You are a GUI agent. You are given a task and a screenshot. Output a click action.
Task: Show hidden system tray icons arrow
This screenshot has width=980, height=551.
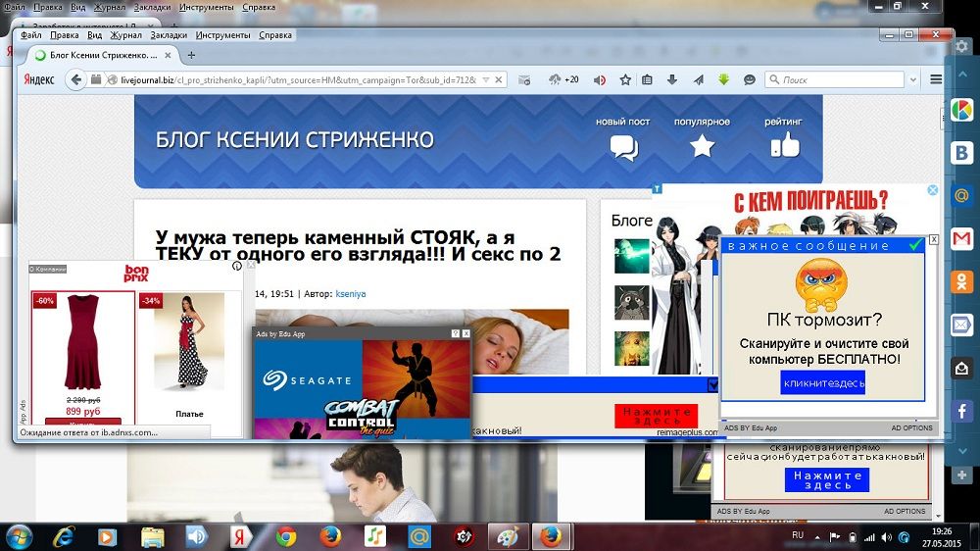pyautogui.click(x=817, y=537)
